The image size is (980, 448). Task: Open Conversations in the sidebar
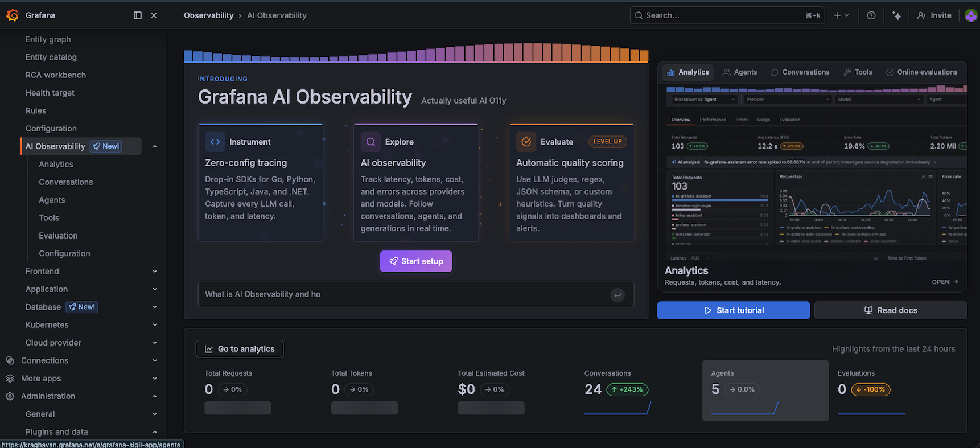66,182
